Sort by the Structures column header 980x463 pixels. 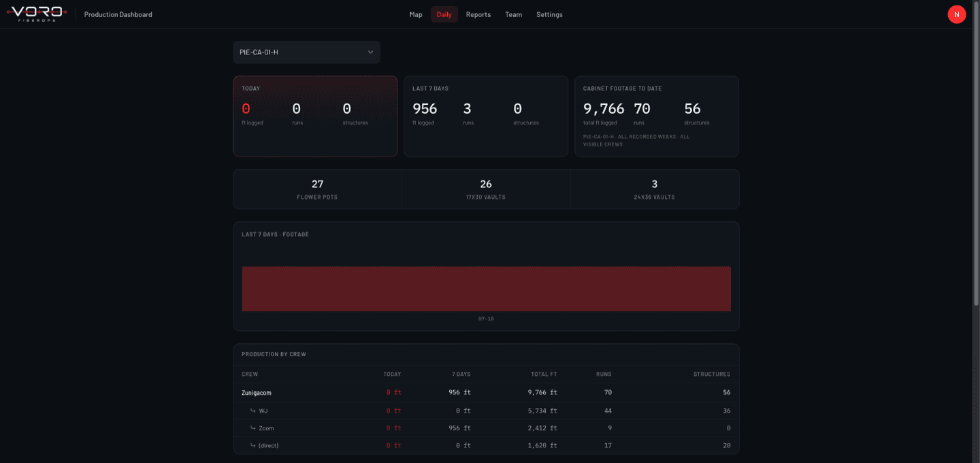click(712, 374)
